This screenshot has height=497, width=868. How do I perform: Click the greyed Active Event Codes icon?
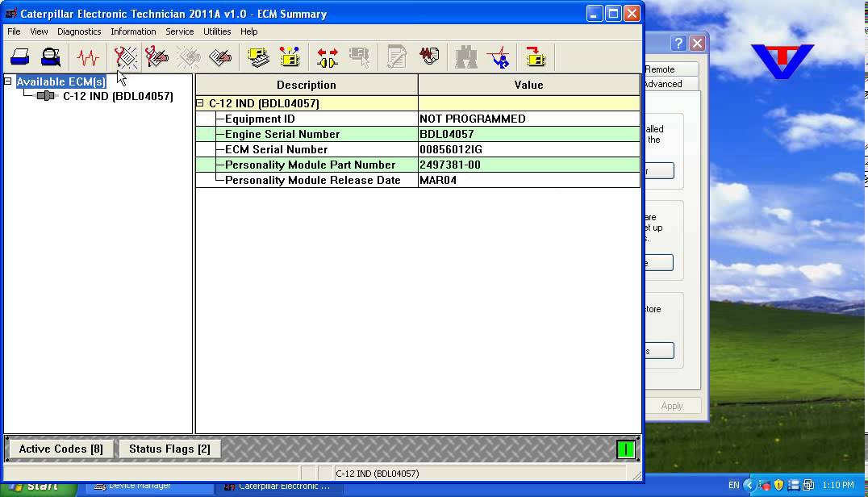click(190, 57)
